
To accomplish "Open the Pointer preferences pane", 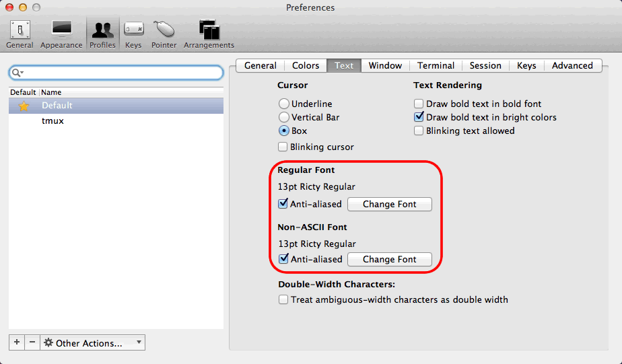I will coord(164,34).
